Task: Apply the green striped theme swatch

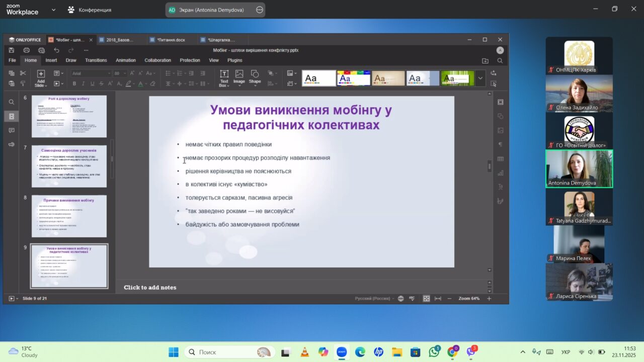Action: [x=457, y=78]
